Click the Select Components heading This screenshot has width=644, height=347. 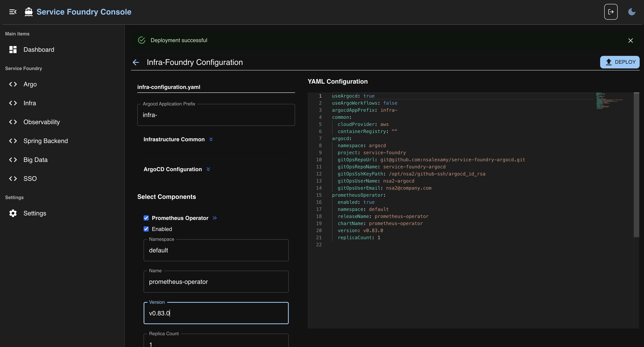coord(166,197)
